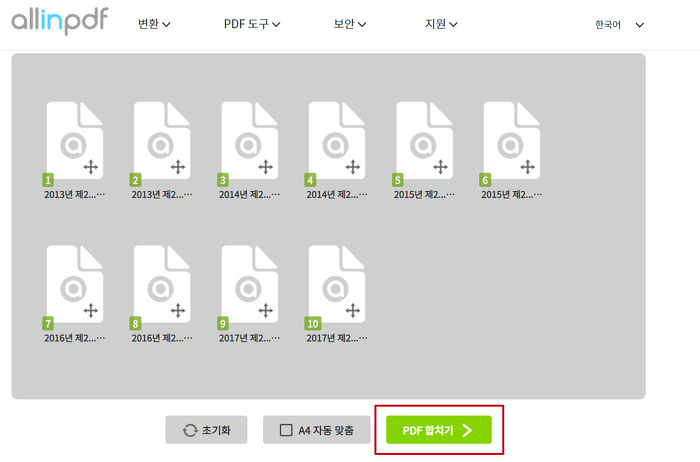The image size is (700, 462).
Task: Click the green number 10 badge
Action: 313,324
